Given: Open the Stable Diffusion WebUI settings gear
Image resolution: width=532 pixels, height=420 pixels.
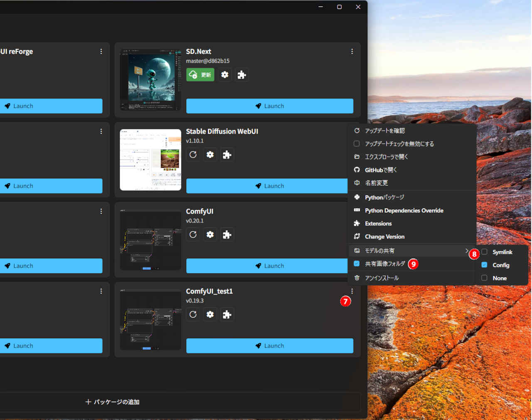Looking at the screenshot, I should point(210,155).
